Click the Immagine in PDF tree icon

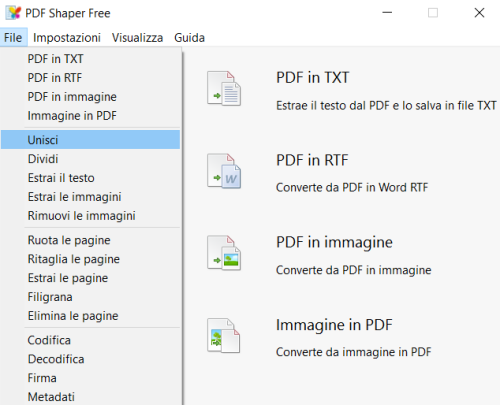[x=224, y=336]
